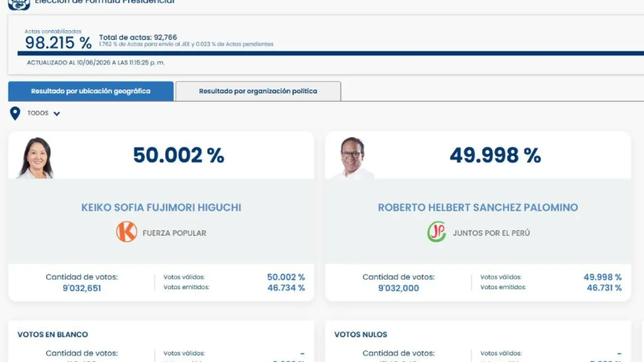The width and height of the screenshot is (644, 362).
Task: Click the Juntos por el Perú JP logo
Action: (x=437, y=232)
